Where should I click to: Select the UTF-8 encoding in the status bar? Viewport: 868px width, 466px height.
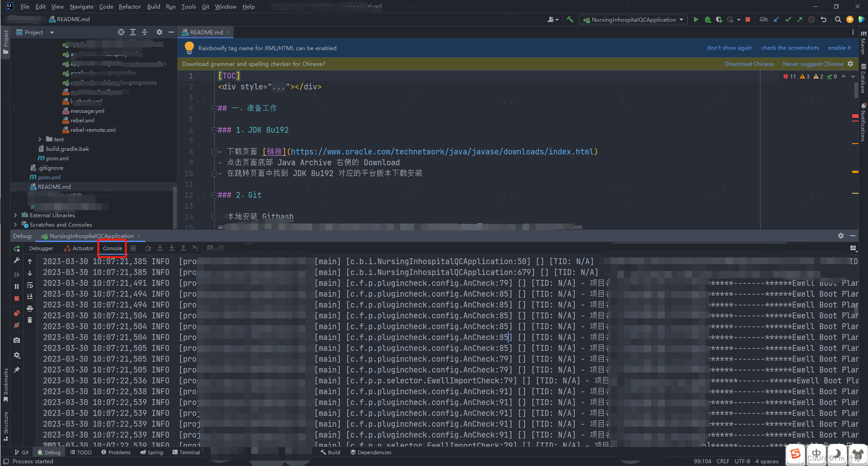(x=742, y=461)
